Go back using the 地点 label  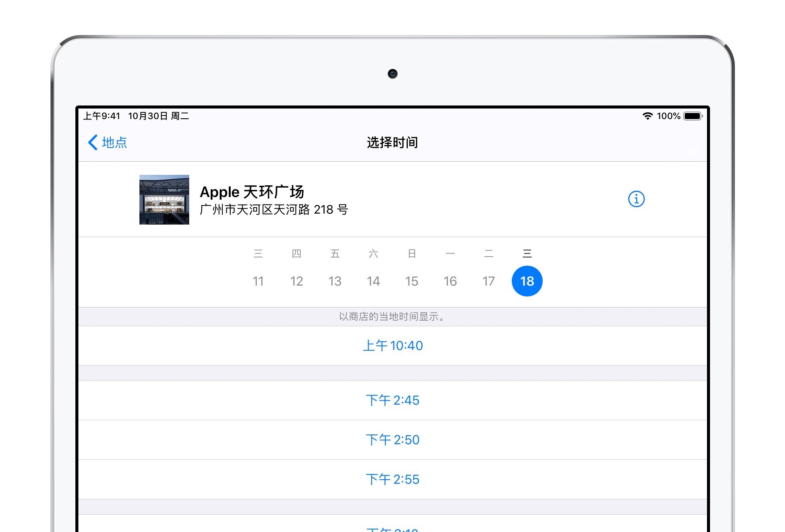click(115, 142)
